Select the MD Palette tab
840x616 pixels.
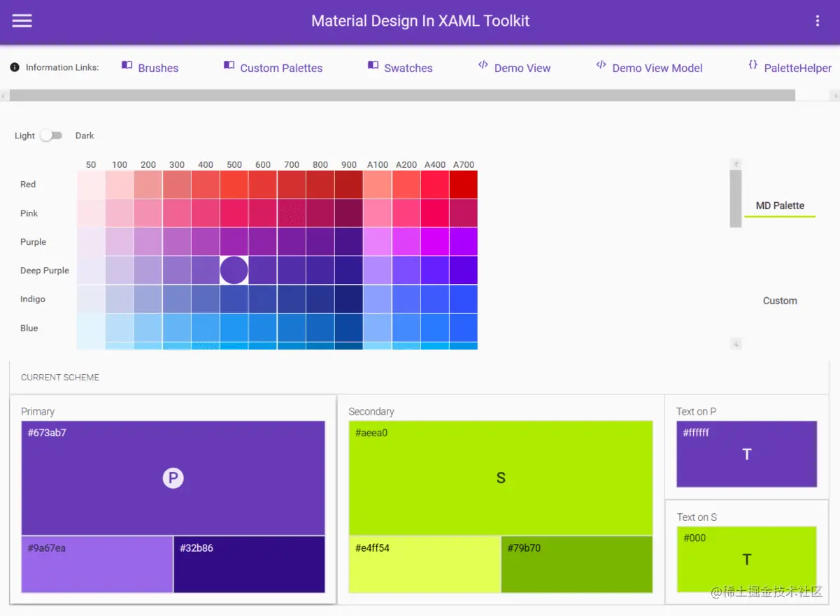coord(780,206)
